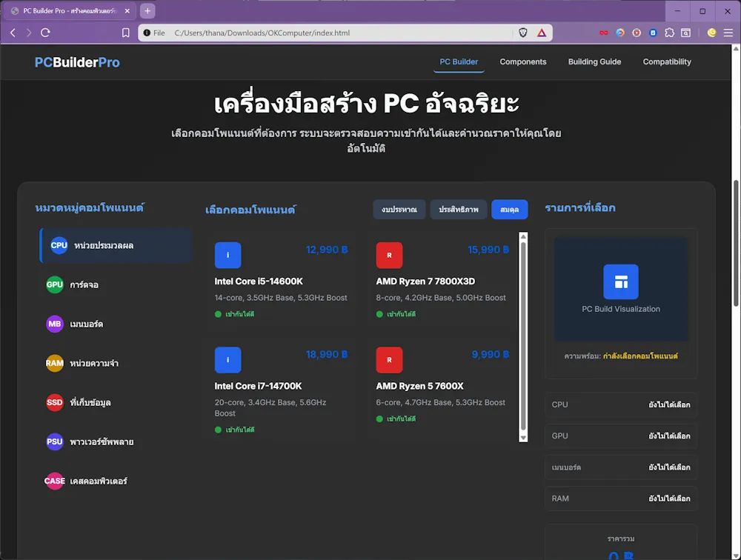741x560 pixels.
Task: Click the 18,990 ฿ price
Action: [x=327, y=354]
